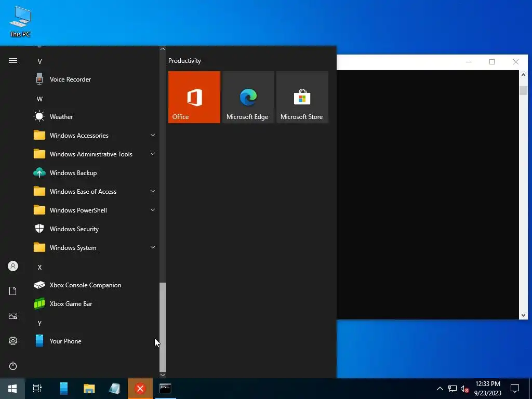Open the notification center icon
Viewport: 532px width, 399px height.
(x=515, y=389)
